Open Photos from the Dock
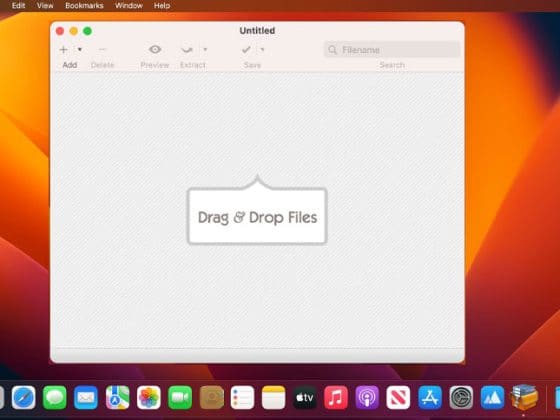 149,398
